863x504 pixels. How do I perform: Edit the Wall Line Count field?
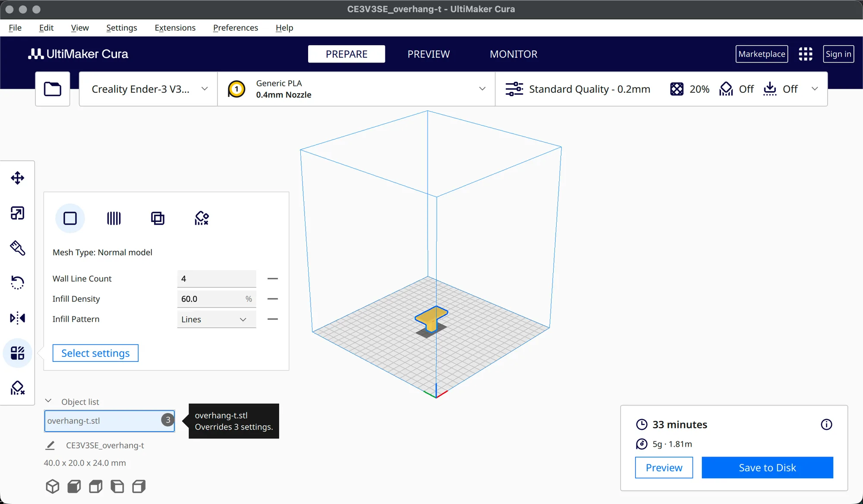pos(217,279)
